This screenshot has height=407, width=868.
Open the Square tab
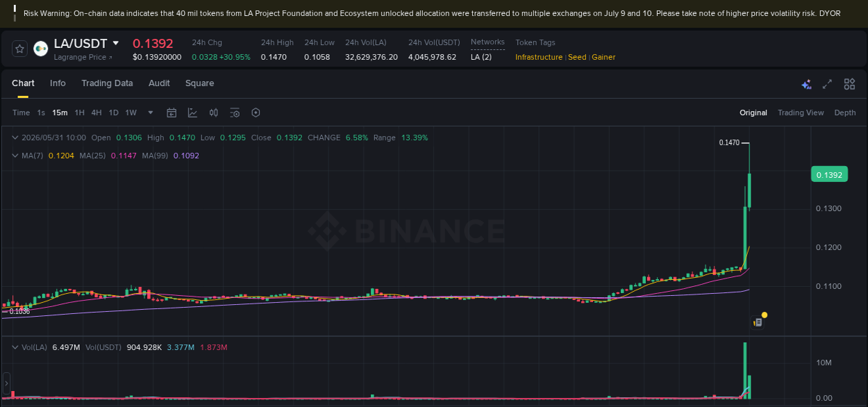(x=199, y=83)
